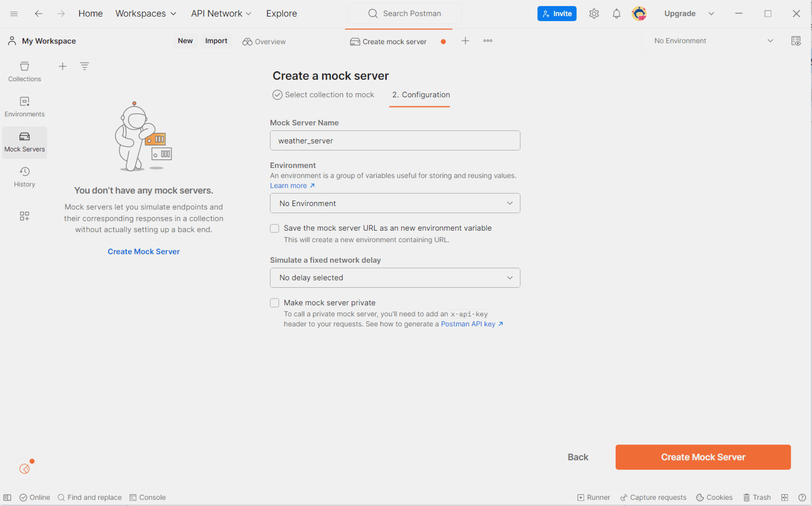Follow the Postman API key link
Screen dimensions: 812x506
click(x=472, y=324)
